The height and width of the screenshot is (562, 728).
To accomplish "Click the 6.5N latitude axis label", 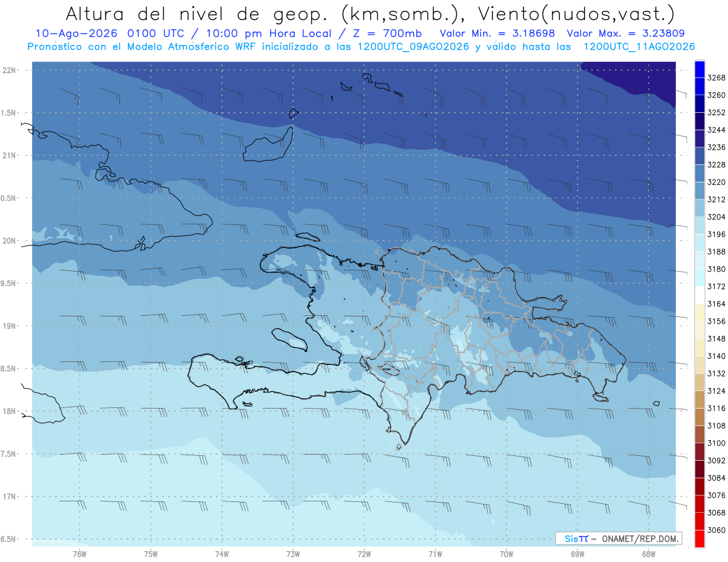I will point(8,539).
